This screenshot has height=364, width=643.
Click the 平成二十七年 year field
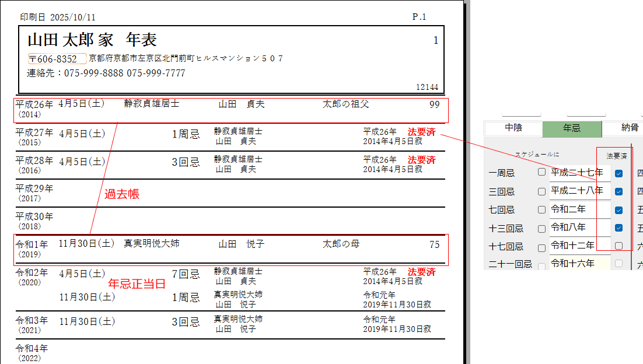(x=579, y=173)
